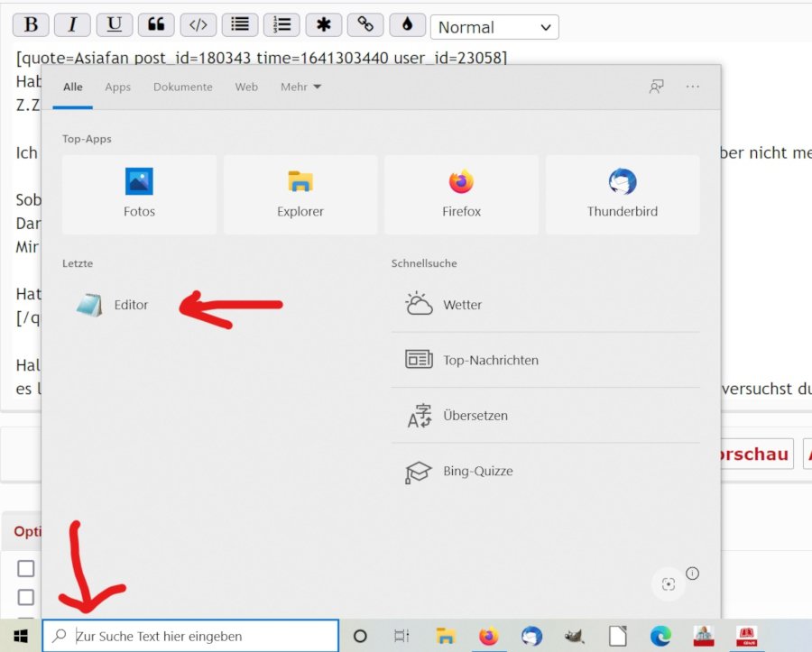Screen dimensions: 812x652
Task: Switch to the Dokumente search tab
Action: 182,87
